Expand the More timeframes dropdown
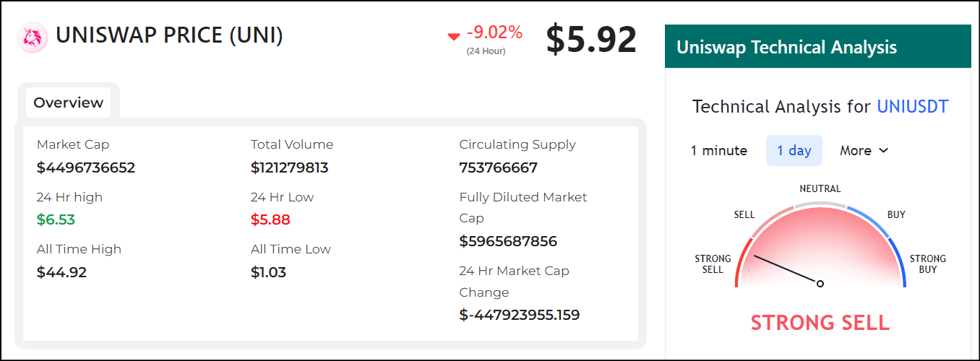 [864, 150]
